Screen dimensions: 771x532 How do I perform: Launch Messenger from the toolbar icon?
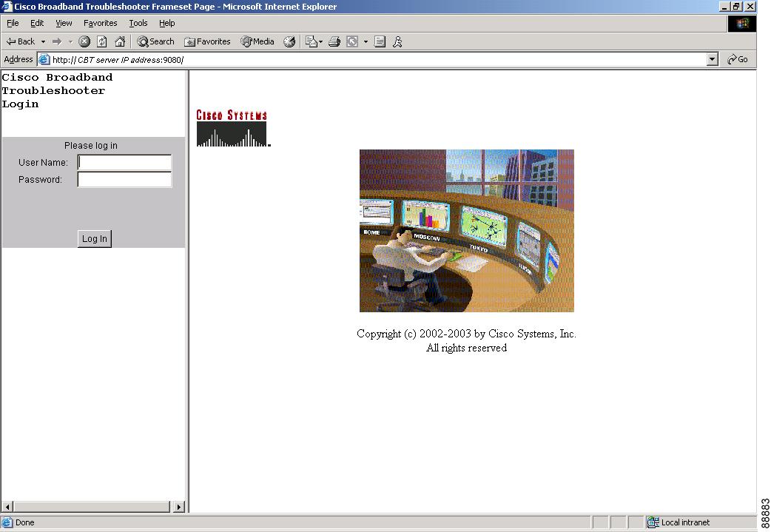[397, 41]
